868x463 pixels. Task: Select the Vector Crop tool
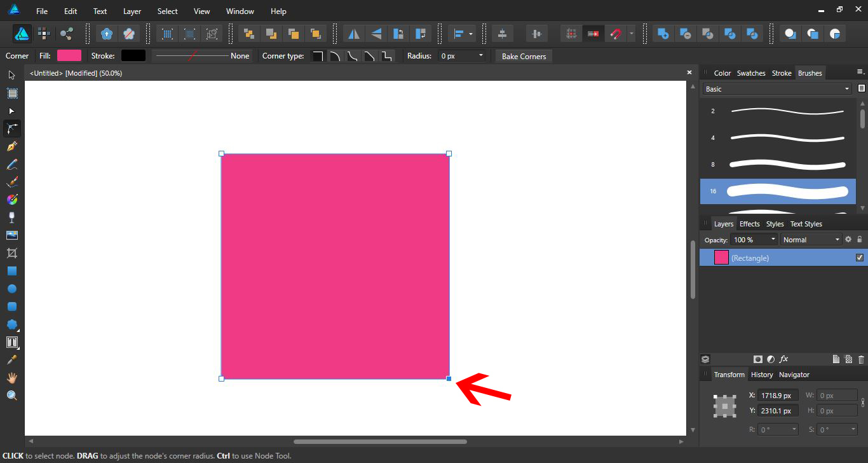(11, 253)
